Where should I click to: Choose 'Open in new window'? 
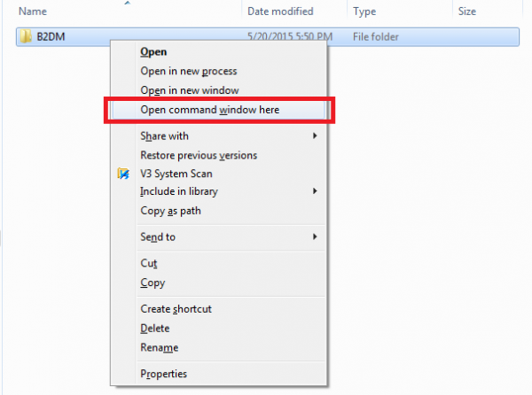188,90
